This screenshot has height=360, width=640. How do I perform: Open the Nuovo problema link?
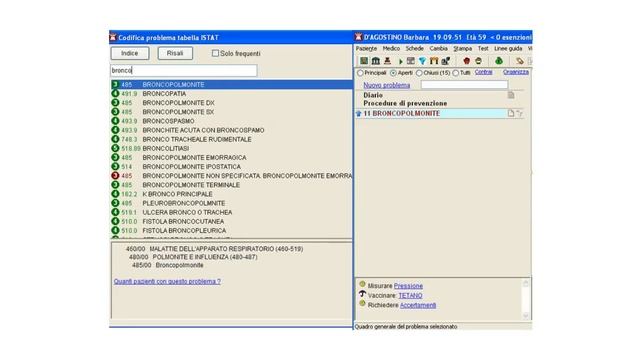pos(387,85)
